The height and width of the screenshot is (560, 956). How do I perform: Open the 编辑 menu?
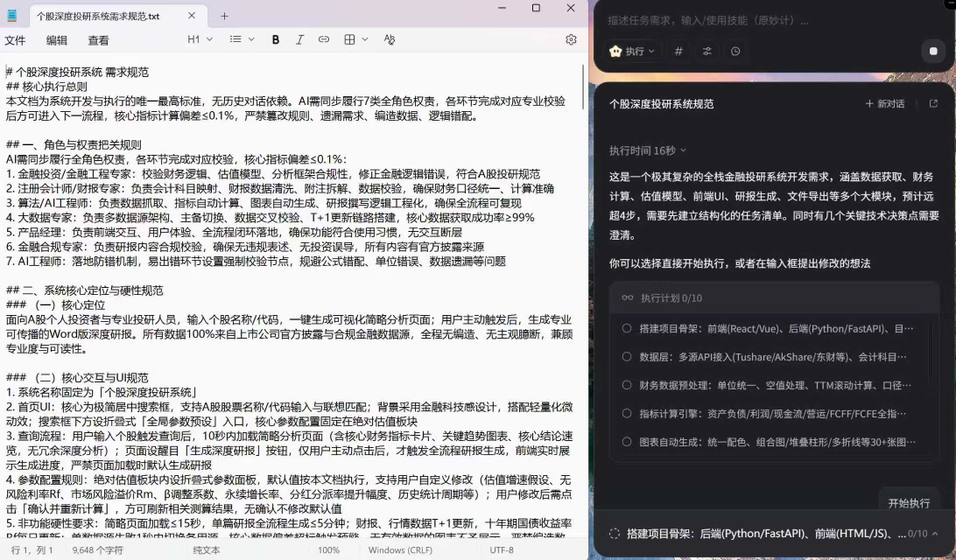pos(57,40)
